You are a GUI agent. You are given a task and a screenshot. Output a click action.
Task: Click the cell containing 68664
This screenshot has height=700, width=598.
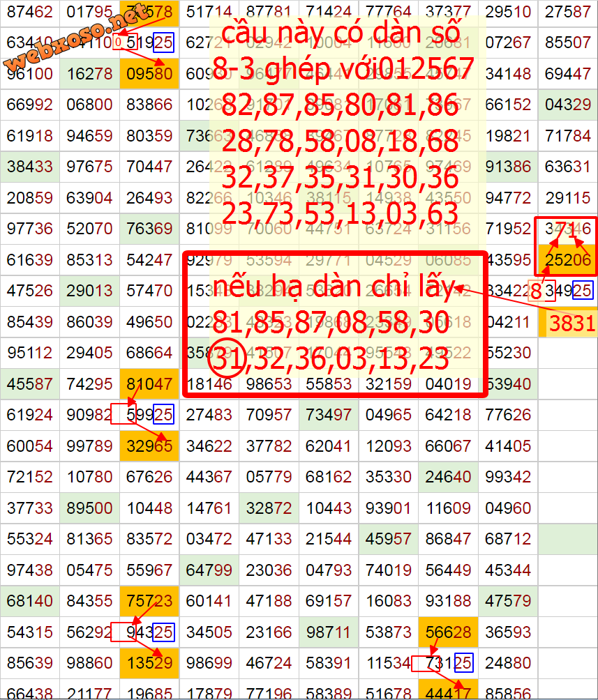tap(149, 353)
